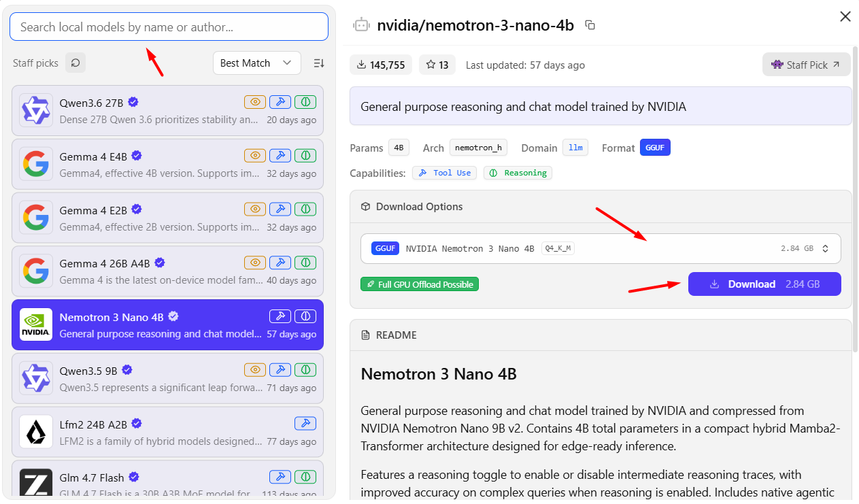Click the nemotron_h arch tag
This screenshot has width=859, height=504.
(478, 148)
